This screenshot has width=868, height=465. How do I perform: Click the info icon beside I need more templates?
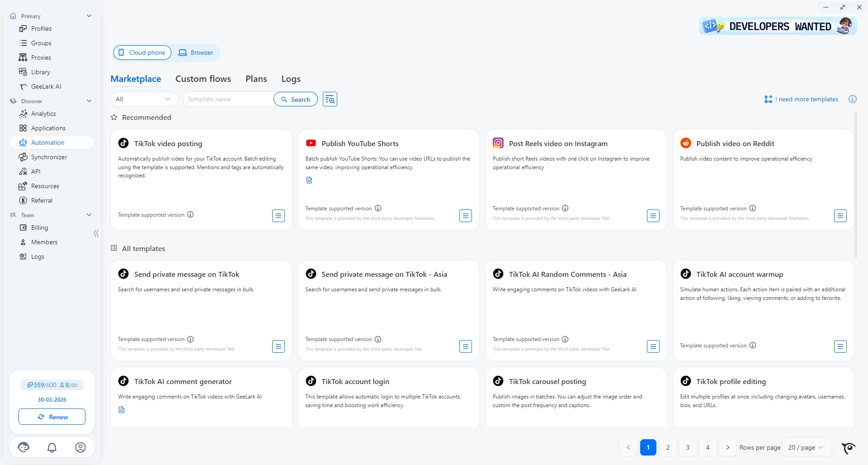point(853,99)
